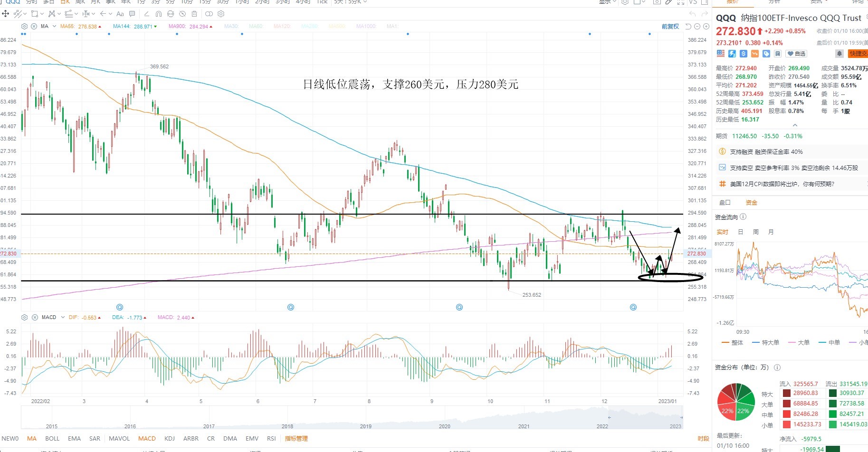
Task: Click the blue dollar sign icon
Action: pyautogui.click(x=744, y=54)
